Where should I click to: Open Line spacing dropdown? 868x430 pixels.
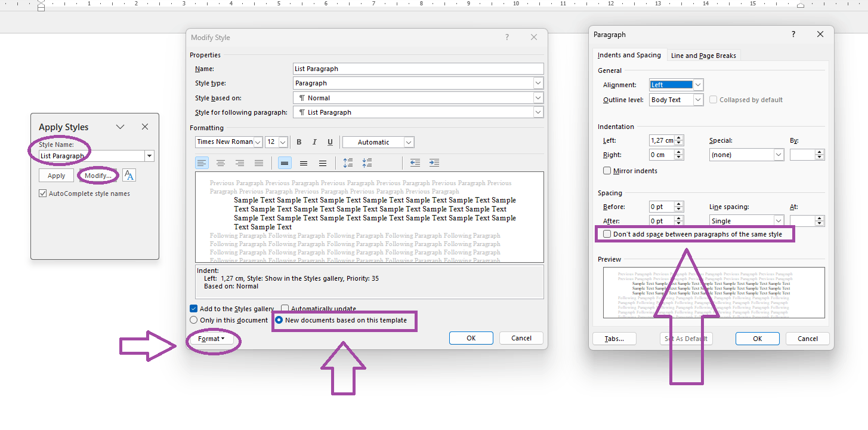coord(779,221)
